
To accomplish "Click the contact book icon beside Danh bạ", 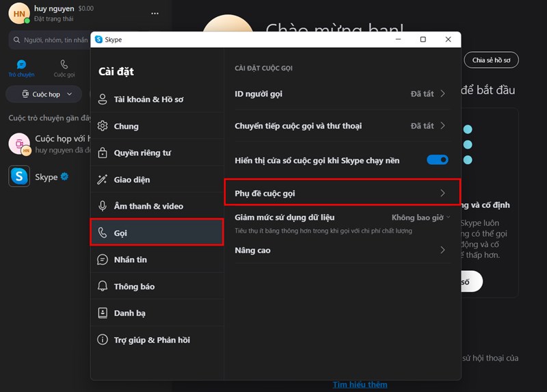I will (x=103, y=313).
